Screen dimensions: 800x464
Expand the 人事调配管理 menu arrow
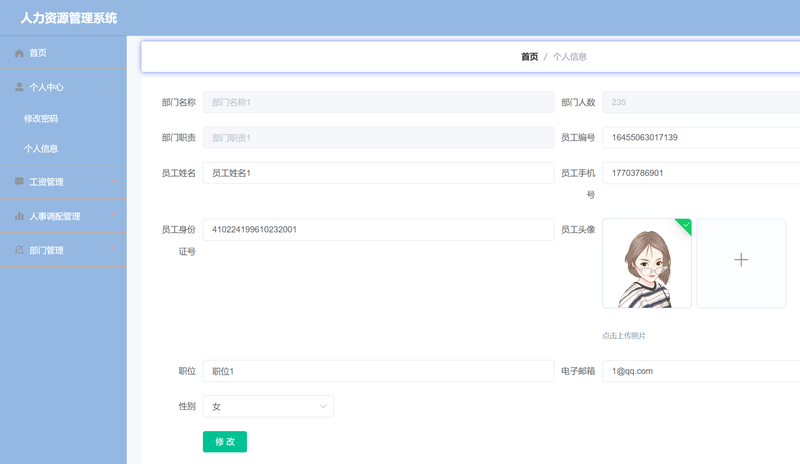tap(113, 215)
